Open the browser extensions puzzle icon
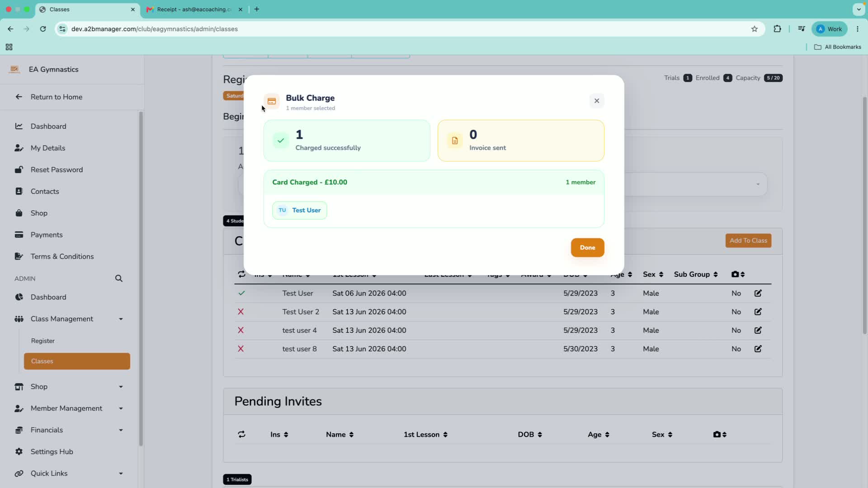The image size is (868, 488). 777,29
